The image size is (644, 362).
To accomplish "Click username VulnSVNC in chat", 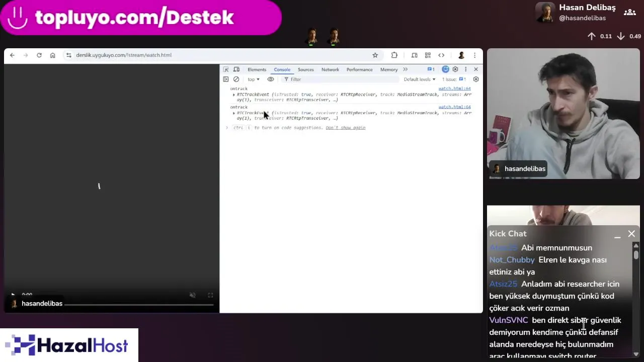I will coord(509,320).
